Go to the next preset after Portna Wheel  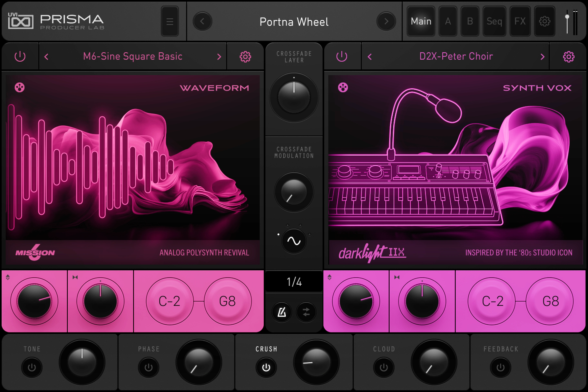click(386, 21)
